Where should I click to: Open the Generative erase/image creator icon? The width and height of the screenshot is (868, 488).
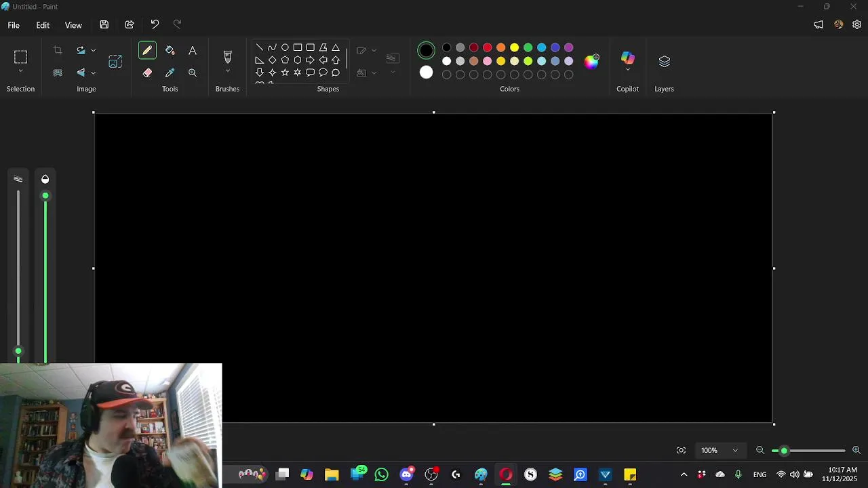[115, 62]
